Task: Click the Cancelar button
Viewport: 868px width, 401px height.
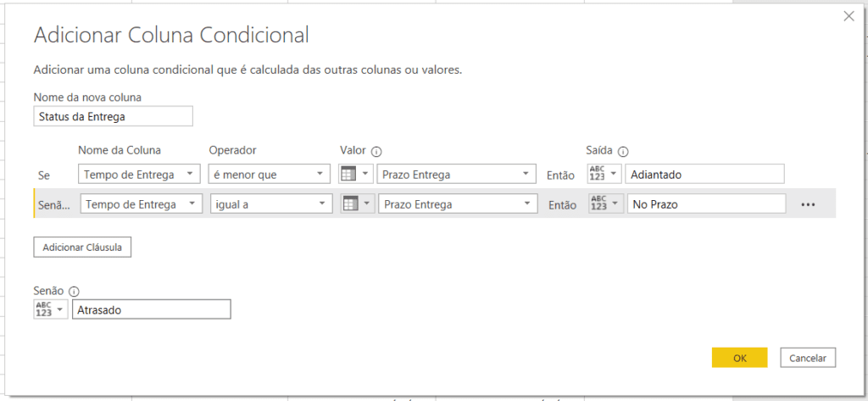Action: [808, 358]
